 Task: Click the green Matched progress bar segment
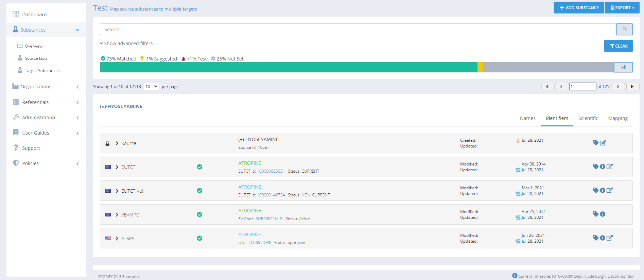point(288,67)
